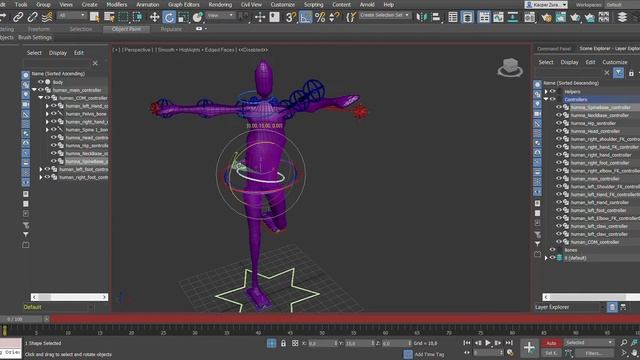640x360 pixels.
Task: Open the Graph Editors menu
Action: point(184,4)
